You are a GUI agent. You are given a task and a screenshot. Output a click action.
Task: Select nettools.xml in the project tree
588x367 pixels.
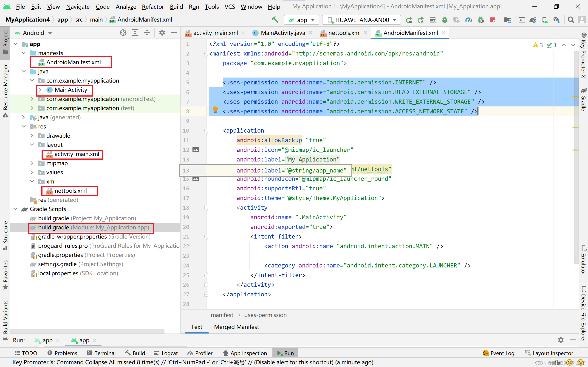[x=71, y=191]
